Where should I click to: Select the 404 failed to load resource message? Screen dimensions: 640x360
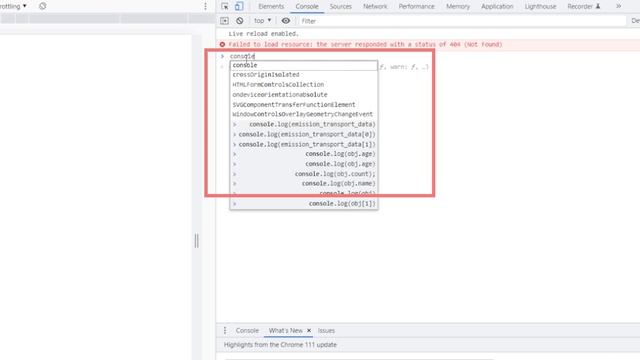[x=365, y=44]
